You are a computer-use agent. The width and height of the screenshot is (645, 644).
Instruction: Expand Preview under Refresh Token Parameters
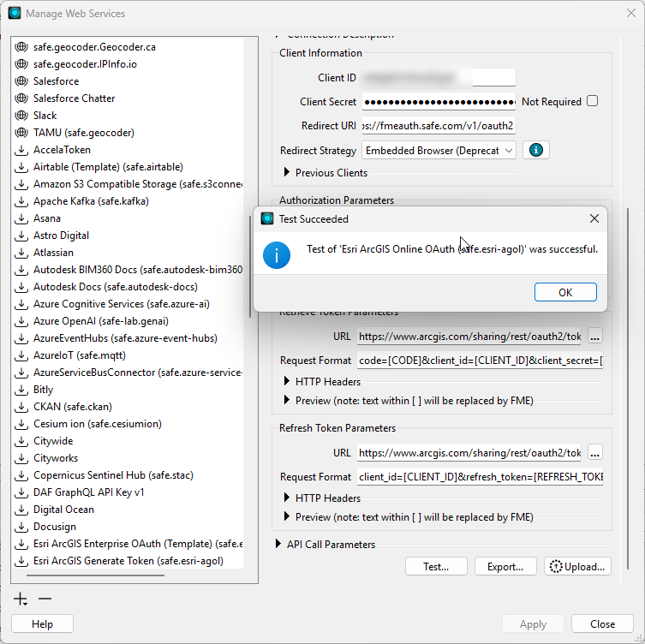tap(287, 516)
